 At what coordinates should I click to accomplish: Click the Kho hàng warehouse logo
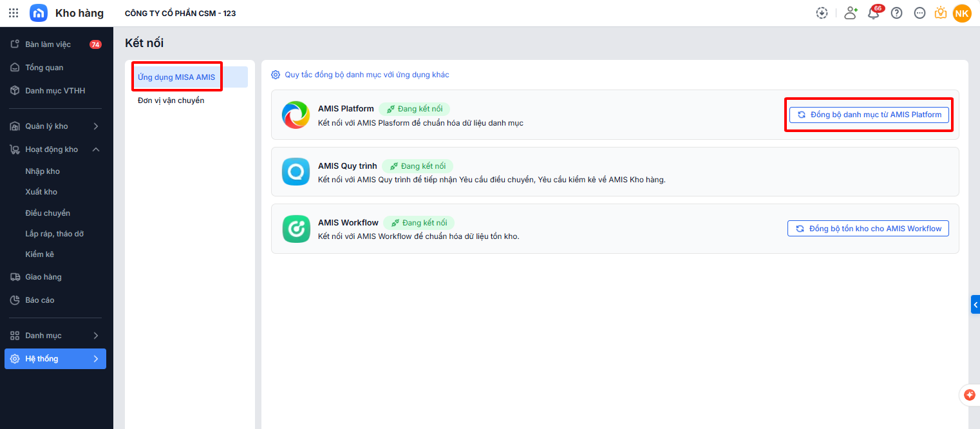point(39,13)
